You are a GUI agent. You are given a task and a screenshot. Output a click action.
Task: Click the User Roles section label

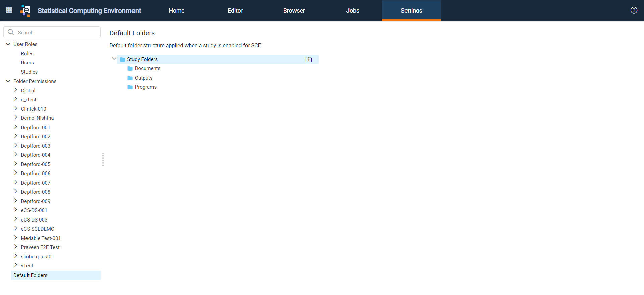[25, 44]
